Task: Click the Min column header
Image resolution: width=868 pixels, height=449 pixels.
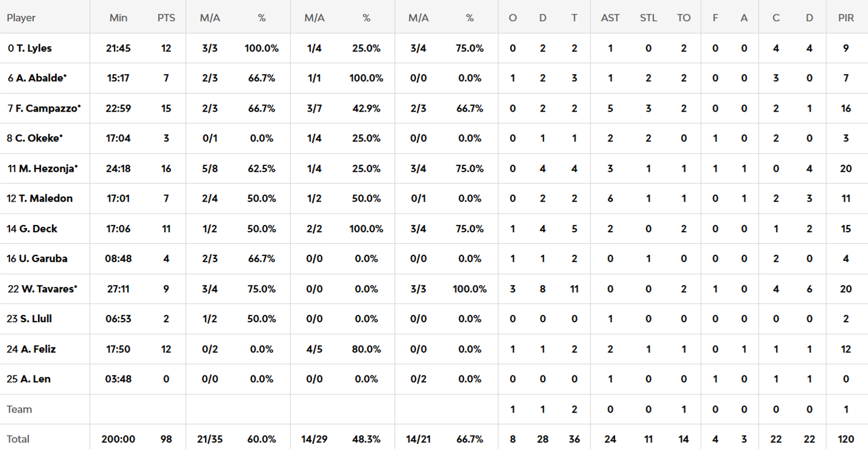Action: coord(118,18)
